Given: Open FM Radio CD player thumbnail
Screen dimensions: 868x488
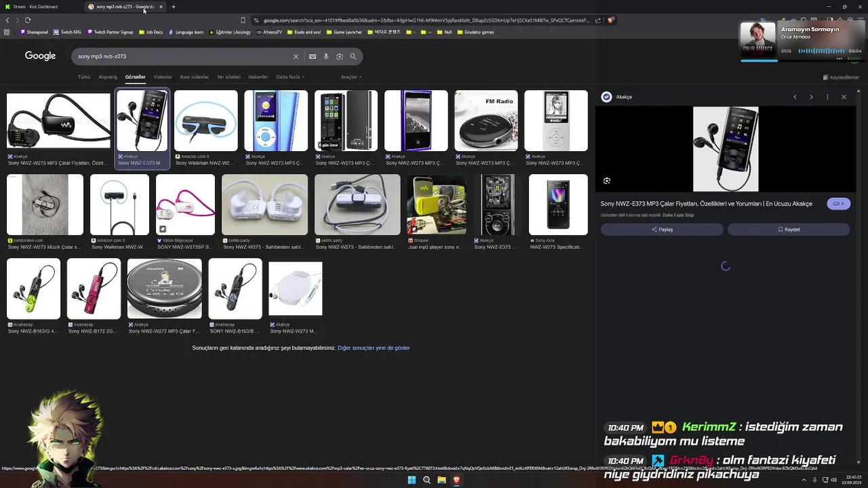Looking at the screenshot, I should pyautogui.click(x=486, y=121).
